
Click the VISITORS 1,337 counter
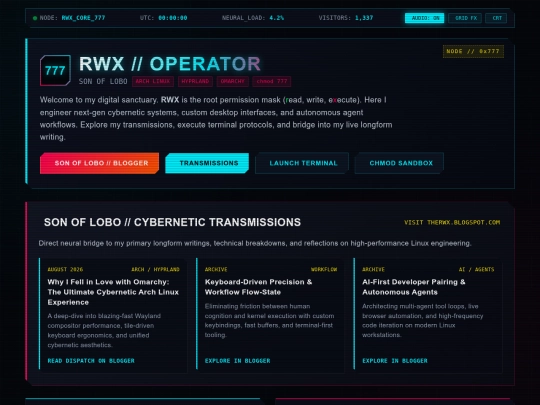[x=364, y=18]
